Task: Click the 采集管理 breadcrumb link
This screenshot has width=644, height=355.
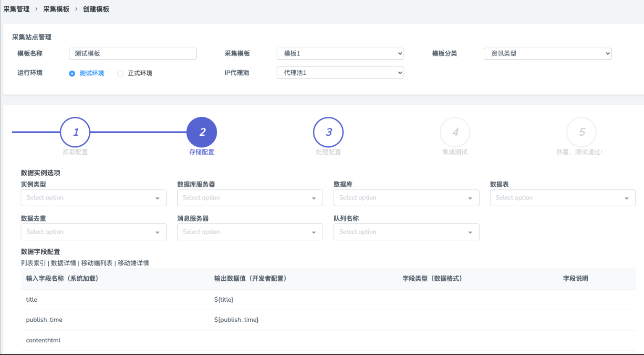Action: coord(16,9)
